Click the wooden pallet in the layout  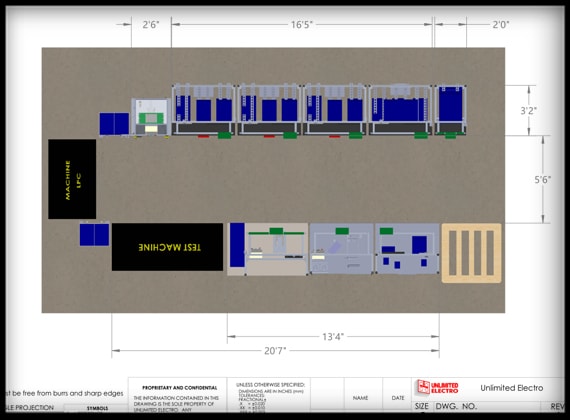pyautogui.click(x=471, y=253)
